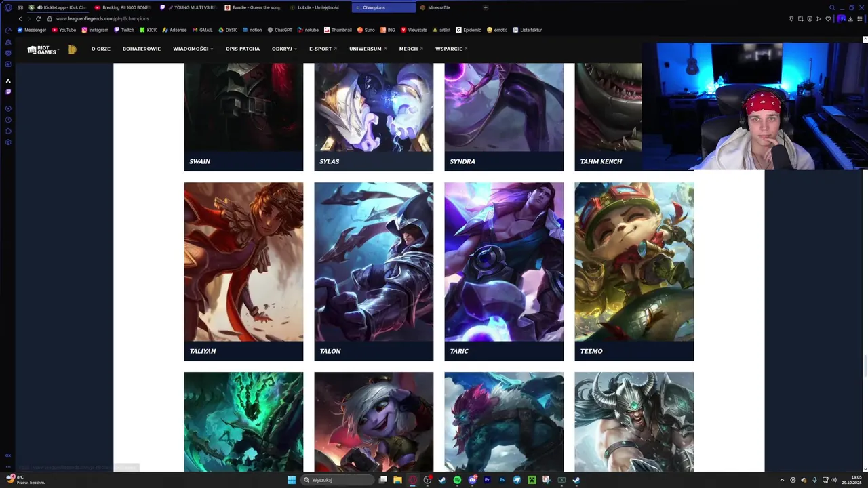Click the microphone icon in system tray
This screenshot has width=868, height=488.
coord(814,480)
